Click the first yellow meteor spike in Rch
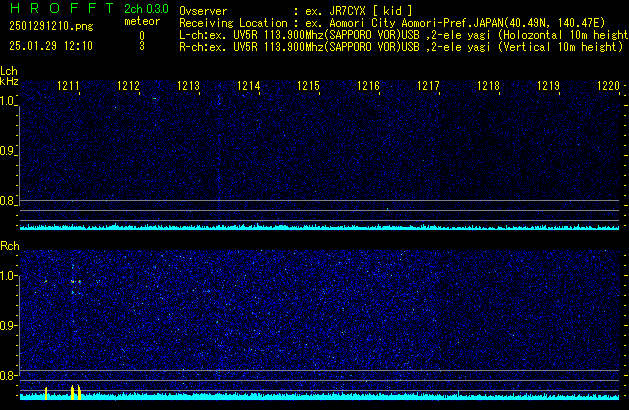 click(x=46, y=393)
